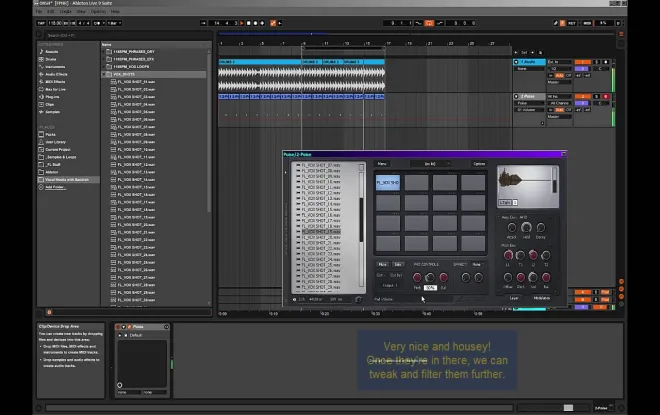
Task: Open the Instruments category in browser
Action: (55, 67)
